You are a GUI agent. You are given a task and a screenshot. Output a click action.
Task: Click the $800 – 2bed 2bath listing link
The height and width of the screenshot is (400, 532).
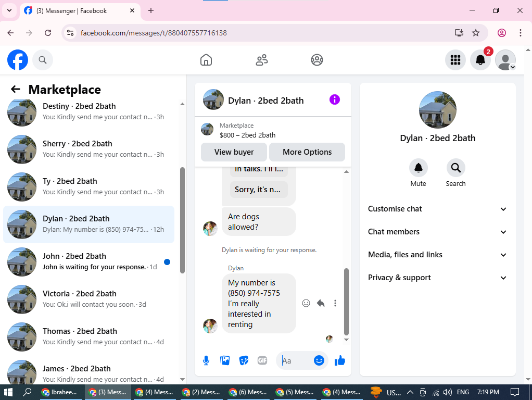(x=247, y=135)
